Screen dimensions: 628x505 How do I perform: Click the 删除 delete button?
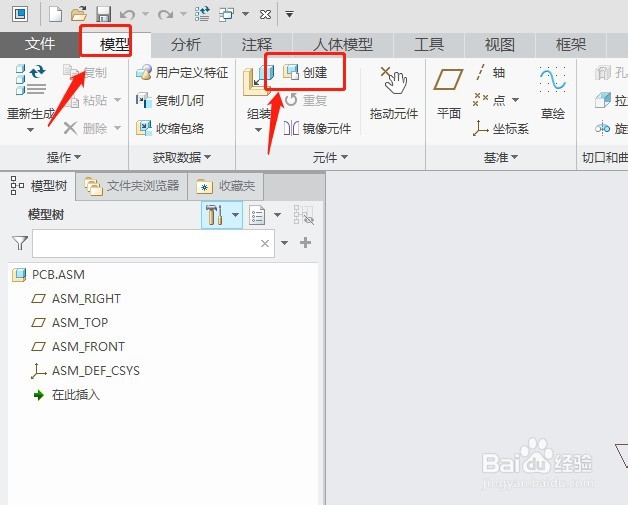coord(85,129)
